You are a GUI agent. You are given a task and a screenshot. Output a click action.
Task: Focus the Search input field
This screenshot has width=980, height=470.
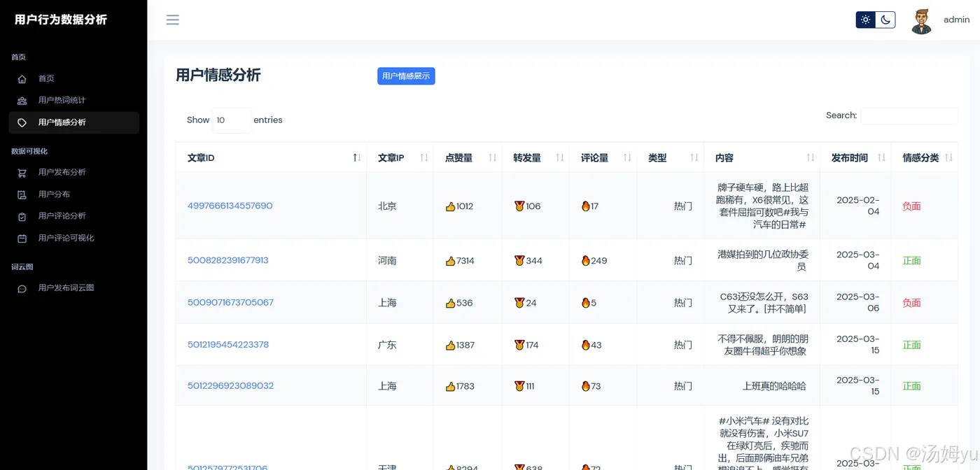tap(909, 115)
